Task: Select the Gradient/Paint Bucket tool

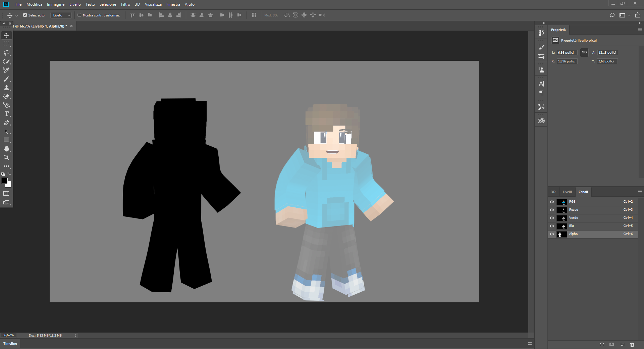Action: tap(6, 105)
